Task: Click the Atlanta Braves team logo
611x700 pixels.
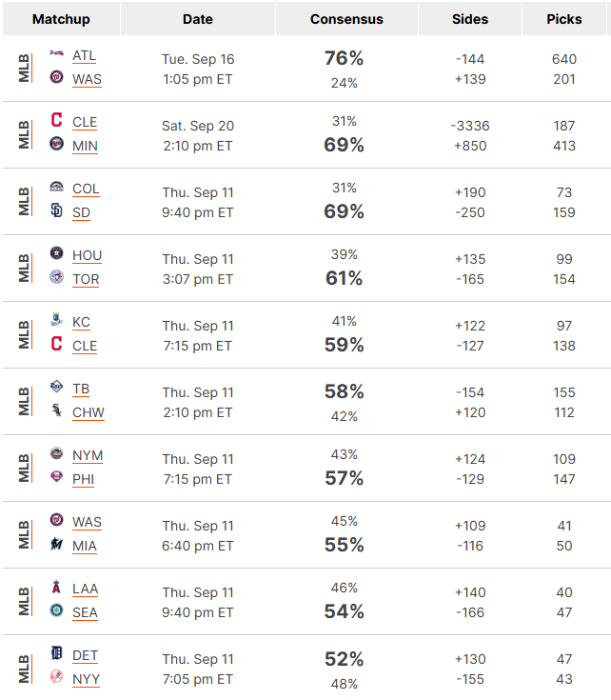Action: (x=56, y=53)
